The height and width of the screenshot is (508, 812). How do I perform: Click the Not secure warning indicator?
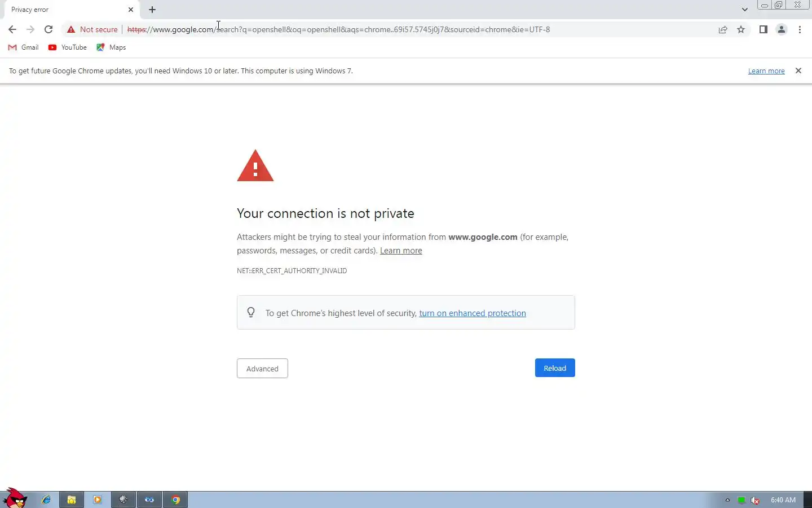92,29
